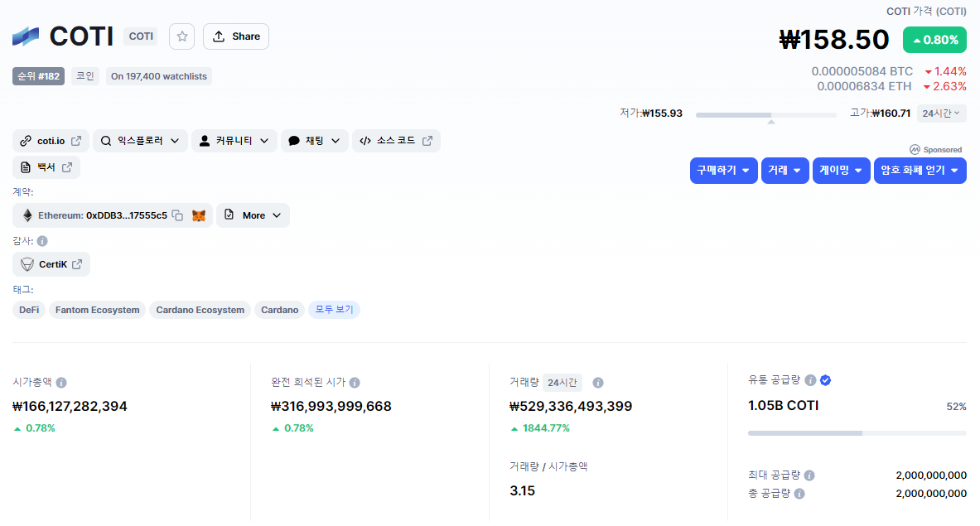Viewport: 980px width, 526px height.
Task: Click the star watchlist icon
Action: point(182,36)
